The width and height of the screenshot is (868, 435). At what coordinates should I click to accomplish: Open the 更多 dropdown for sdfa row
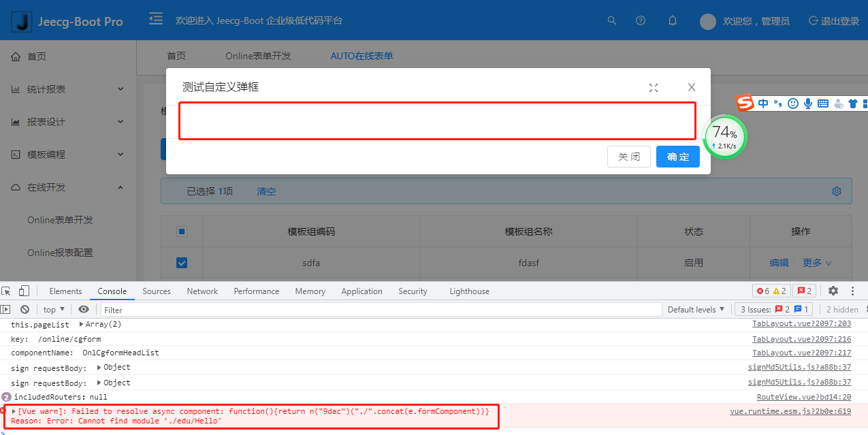coord(817,263)
